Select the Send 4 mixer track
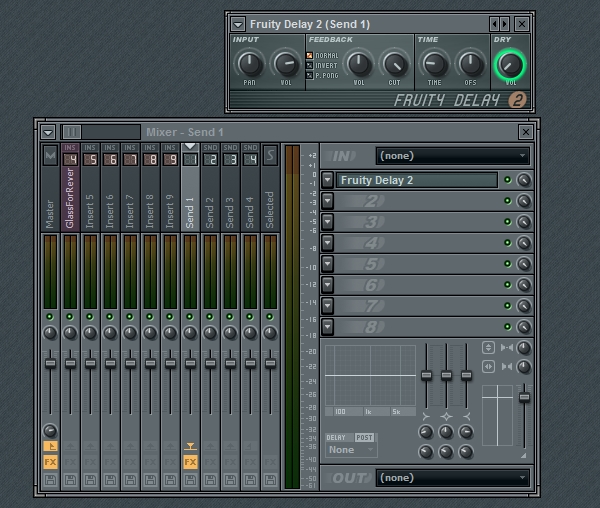Viewport: 600px width, 508px height. pyautogui.click(x=250, y=188)
